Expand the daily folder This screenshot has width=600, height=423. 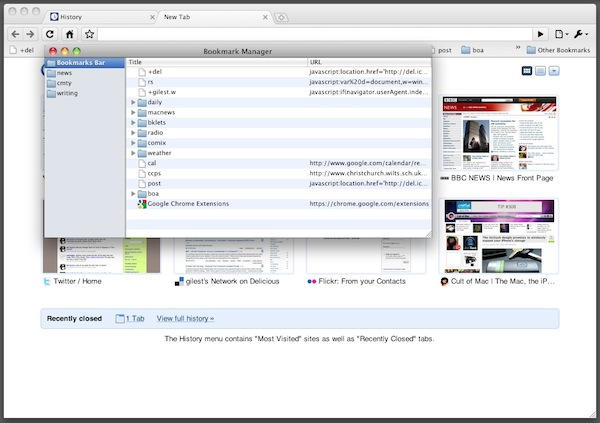tap(133, 102)
